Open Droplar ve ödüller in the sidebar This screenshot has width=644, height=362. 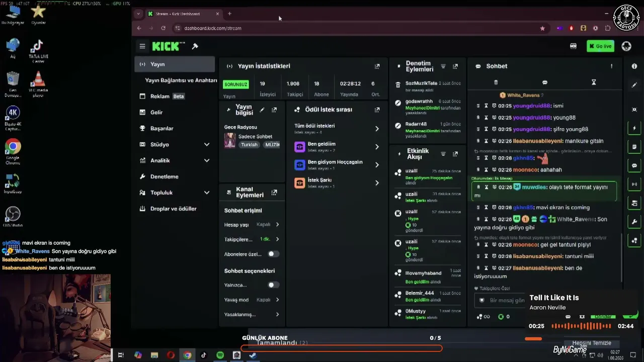tap(175, 209)
